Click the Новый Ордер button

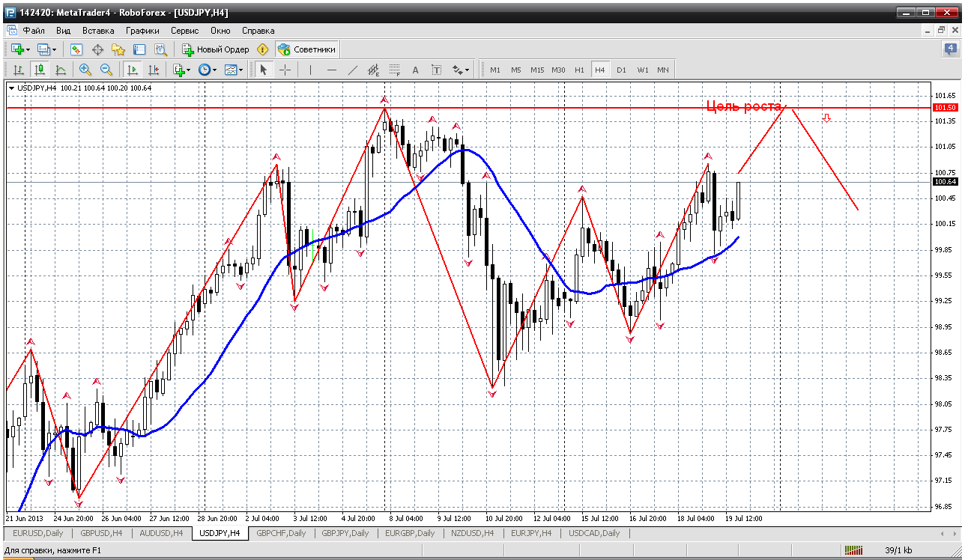[x=216, y=49]
